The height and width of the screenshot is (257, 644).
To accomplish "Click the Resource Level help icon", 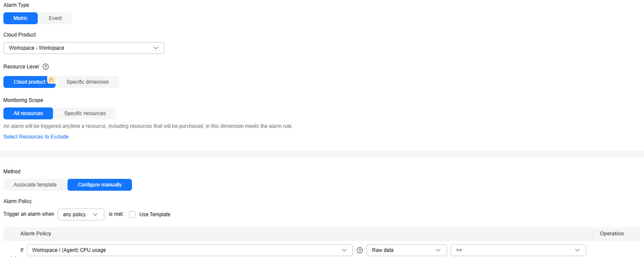I will (46, 67).
